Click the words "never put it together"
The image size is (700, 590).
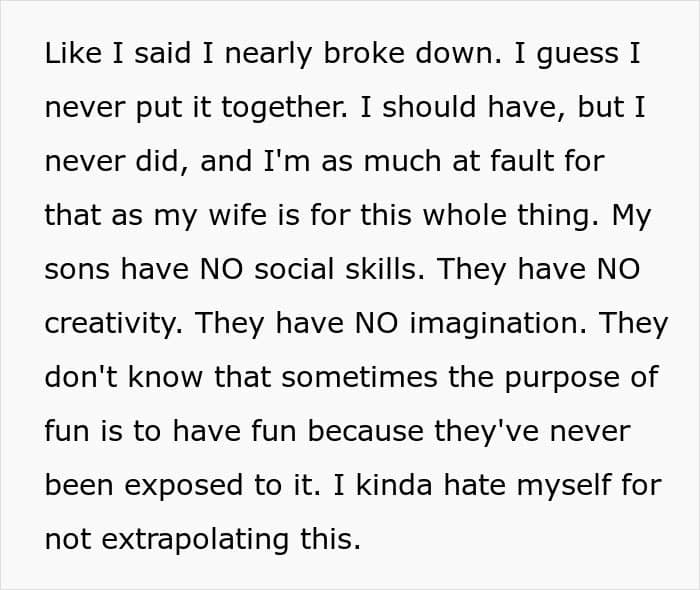click(194, 108)
